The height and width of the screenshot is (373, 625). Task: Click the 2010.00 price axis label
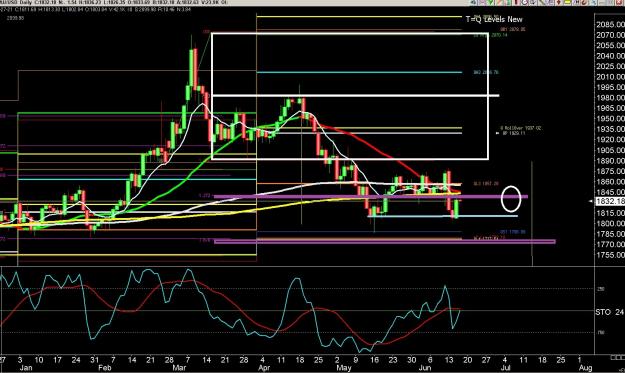(x=610, y=77)
